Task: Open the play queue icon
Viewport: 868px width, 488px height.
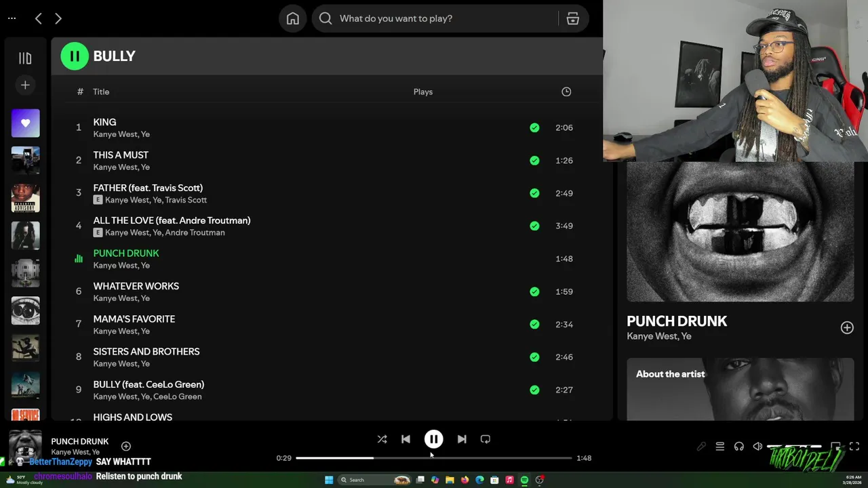Action: pos(720,446)
